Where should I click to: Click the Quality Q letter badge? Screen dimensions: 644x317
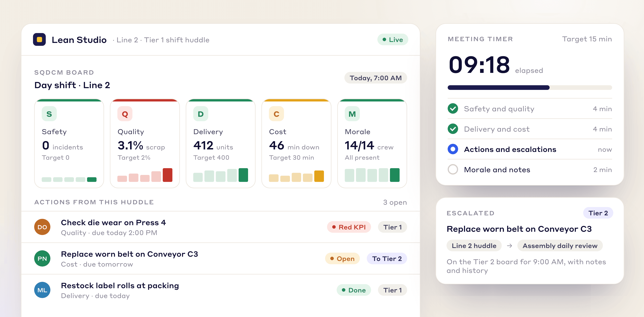pyautogui.click(x=125, y=114)
